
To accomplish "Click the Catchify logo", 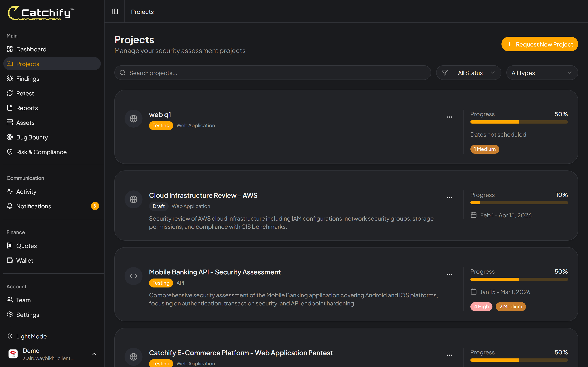I will pyautogui.click(x=40, y=13).
